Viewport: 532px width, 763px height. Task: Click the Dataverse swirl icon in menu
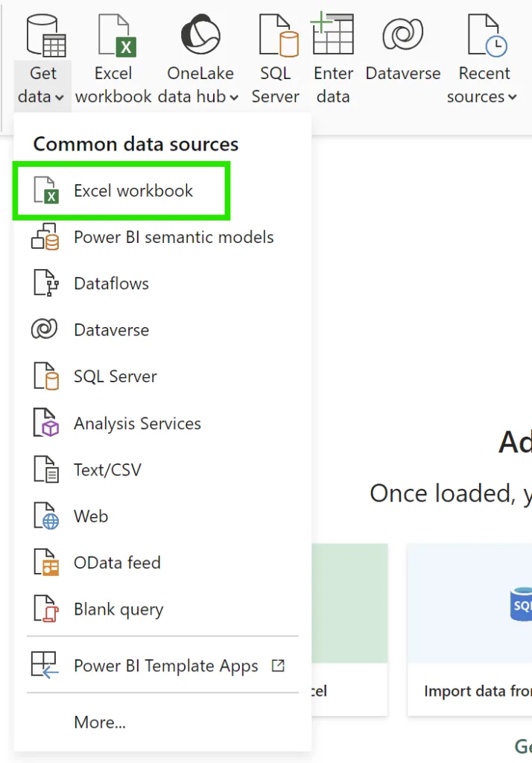(x=44, y=329)
